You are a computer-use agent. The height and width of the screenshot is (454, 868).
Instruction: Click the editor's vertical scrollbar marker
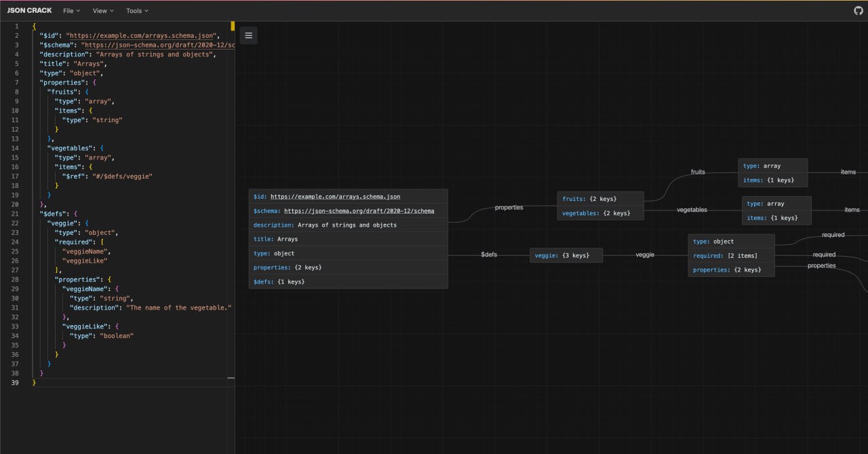pyautogui.click(x=232, y=26)
